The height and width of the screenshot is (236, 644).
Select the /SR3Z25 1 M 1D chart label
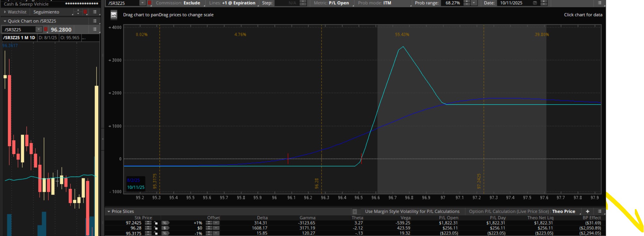coord(19,38)
